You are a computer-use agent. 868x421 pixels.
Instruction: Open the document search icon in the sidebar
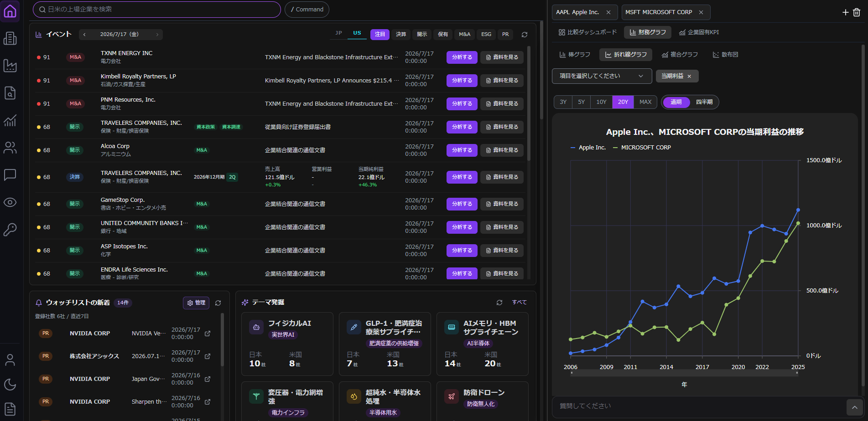pos(10,93)
